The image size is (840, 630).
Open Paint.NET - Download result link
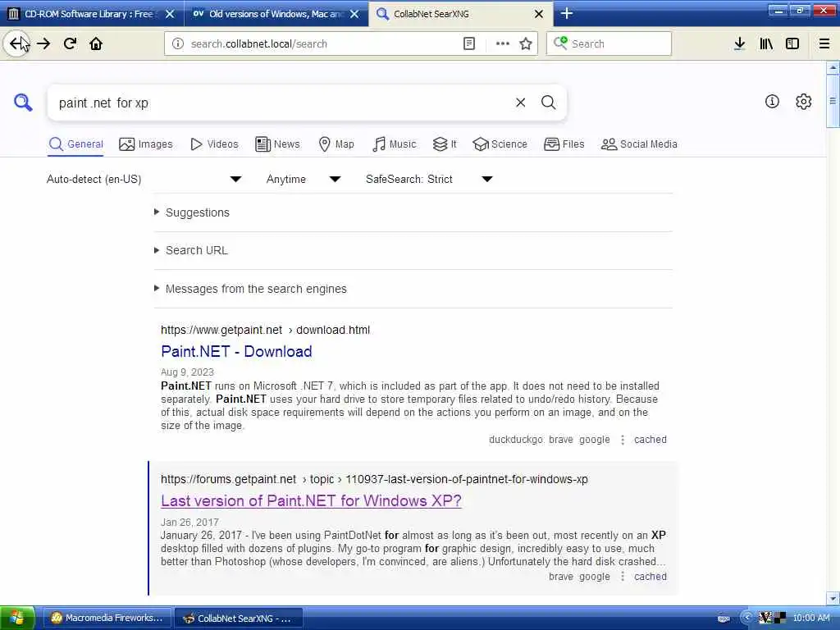pyautogui.click(x=236, y=351)
